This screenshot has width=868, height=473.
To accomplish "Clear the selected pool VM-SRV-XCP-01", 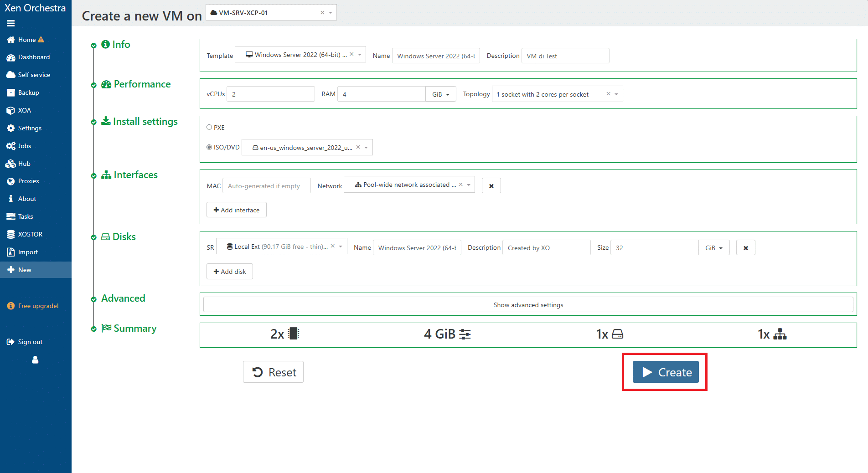I will click(x=322, y=13).
